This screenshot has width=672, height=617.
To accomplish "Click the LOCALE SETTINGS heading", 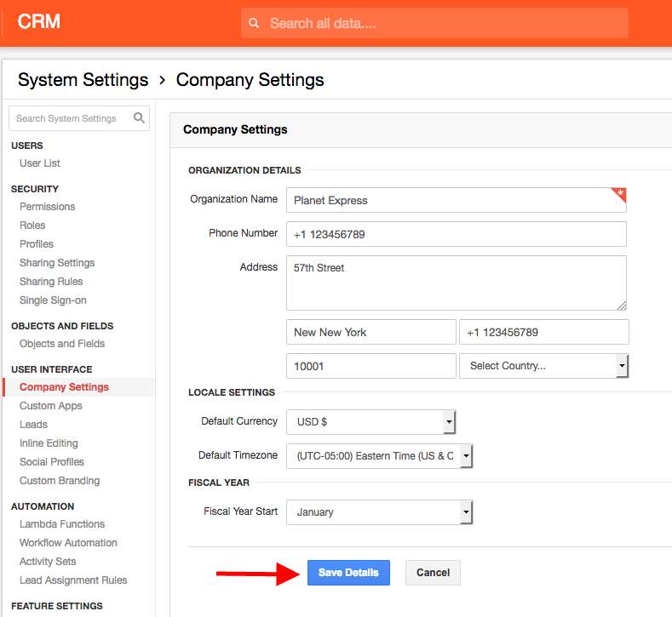I will (x=232, y=392).
